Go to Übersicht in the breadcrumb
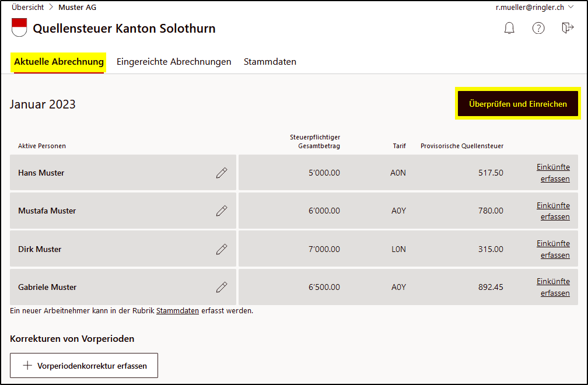The height and width of the screenshot is (385, 588). coord(28,7)
